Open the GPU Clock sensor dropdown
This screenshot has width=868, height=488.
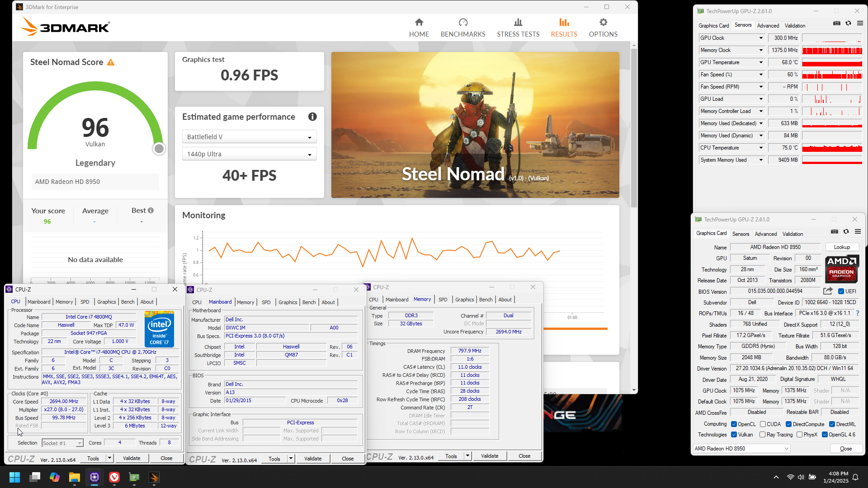point(761,38)
